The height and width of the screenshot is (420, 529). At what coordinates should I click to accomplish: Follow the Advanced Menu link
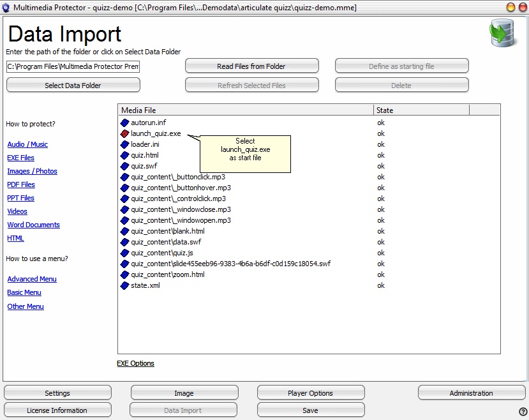(x=32, y=279)
